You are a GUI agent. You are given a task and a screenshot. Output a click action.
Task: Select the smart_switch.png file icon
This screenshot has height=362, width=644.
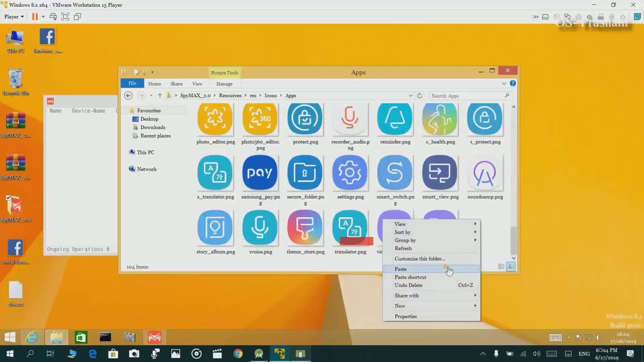click(x=395, y=172)
